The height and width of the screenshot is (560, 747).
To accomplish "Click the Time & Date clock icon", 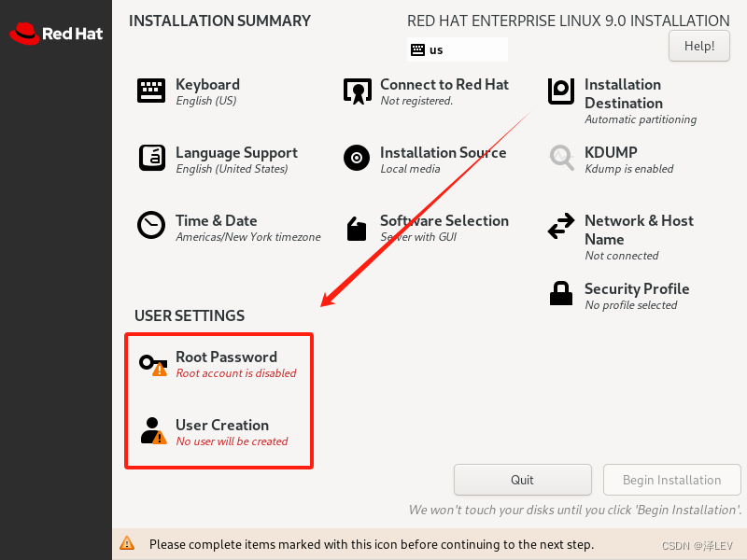I will pyautogui.click(x=150, y=226).
